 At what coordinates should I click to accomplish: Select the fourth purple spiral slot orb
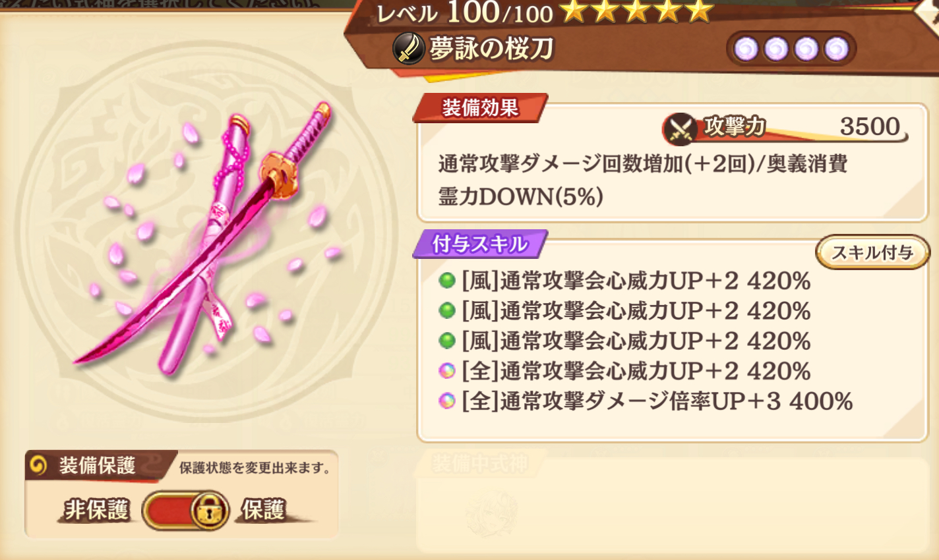click(x=837, y=49)
